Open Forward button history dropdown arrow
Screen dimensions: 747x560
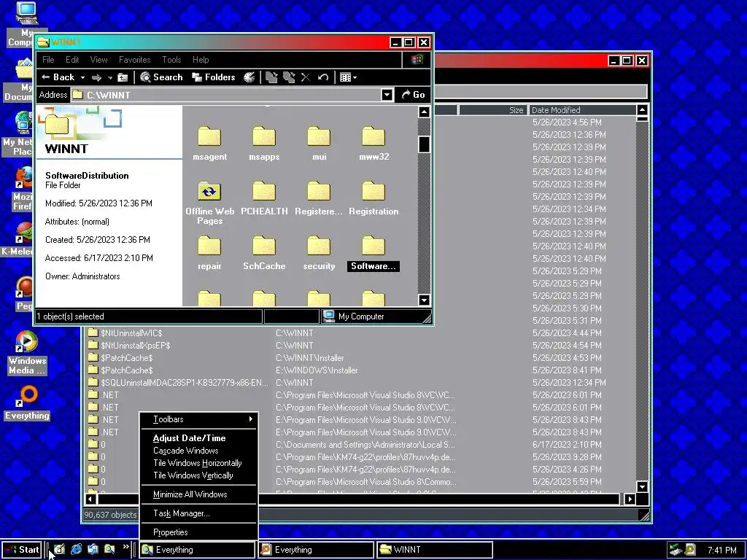point(110,77)
